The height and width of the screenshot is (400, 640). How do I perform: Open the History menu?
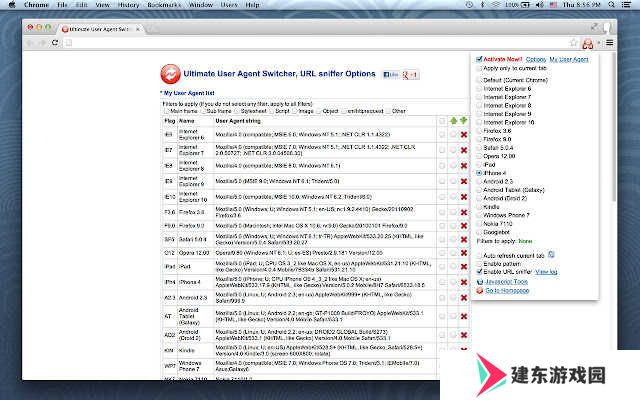click(x=128, y=5)
